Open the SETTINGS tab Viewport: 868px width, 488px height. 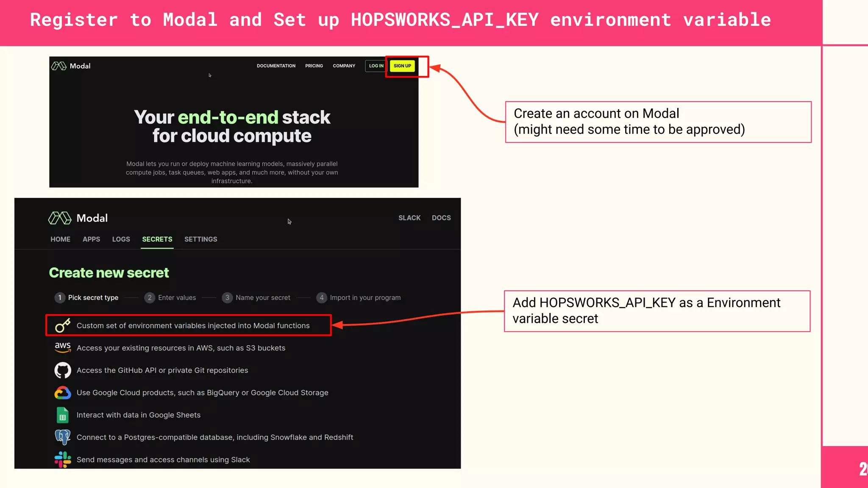[x=200, y=239]
